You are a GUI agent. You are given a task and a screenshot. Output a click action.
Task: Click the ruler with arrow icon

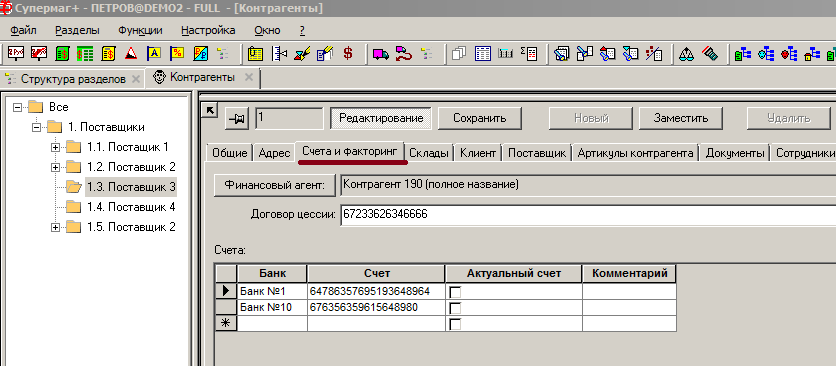click(x=279, y=53)
